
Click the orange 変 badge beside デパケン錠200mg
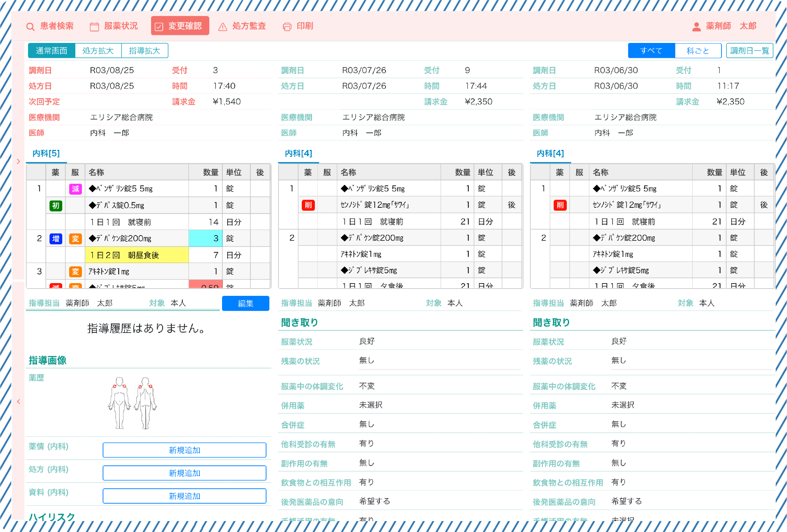pos(75,239)
